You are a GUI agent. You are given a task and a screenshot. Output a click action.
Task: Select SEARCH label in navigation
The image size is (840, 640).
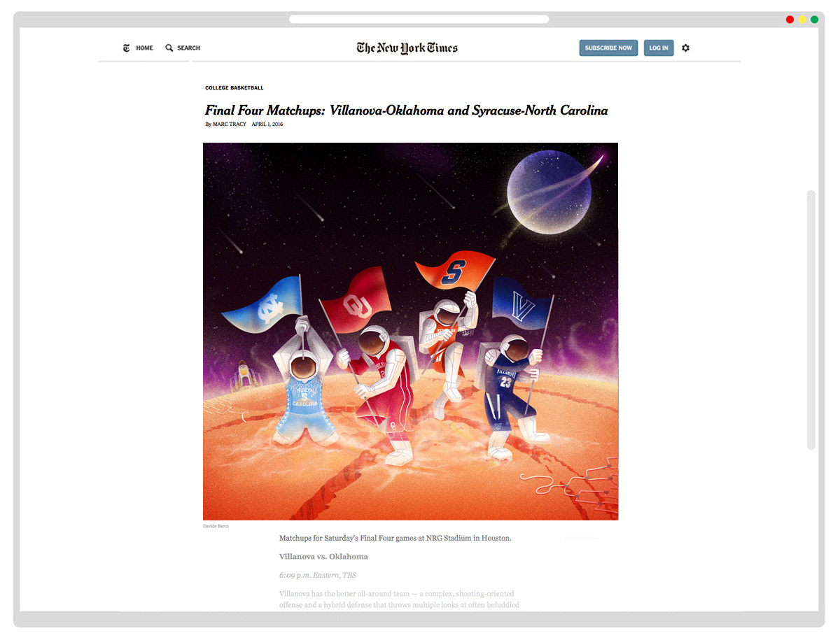tap(188, 48)
